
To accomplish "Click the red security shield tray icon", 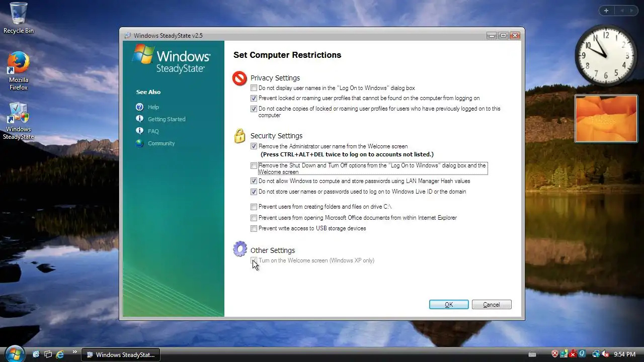I will click(x=555, y=354).
